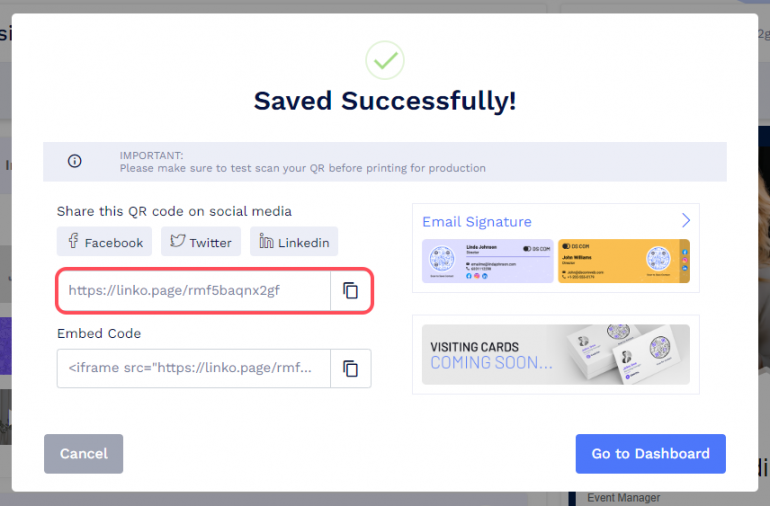
Task: Click the Saved Successfully heading
Action: (x=385, y=101)
